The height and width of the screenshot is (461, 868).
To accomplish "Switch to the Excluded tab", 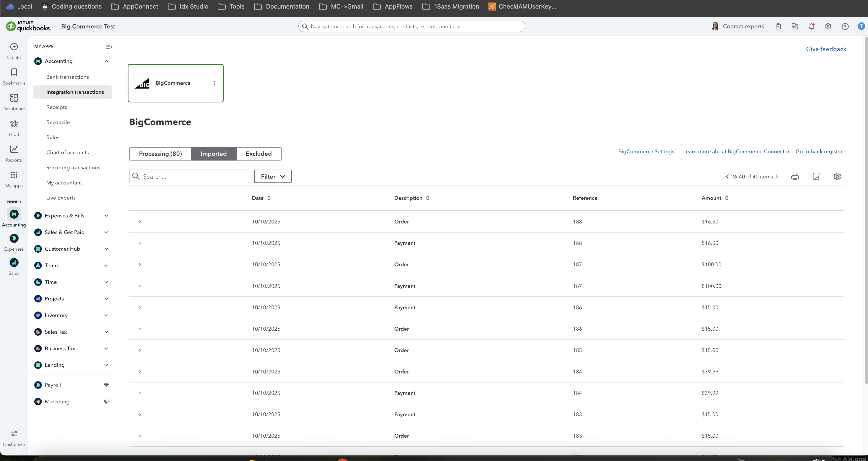I will [x=258, y=154].
